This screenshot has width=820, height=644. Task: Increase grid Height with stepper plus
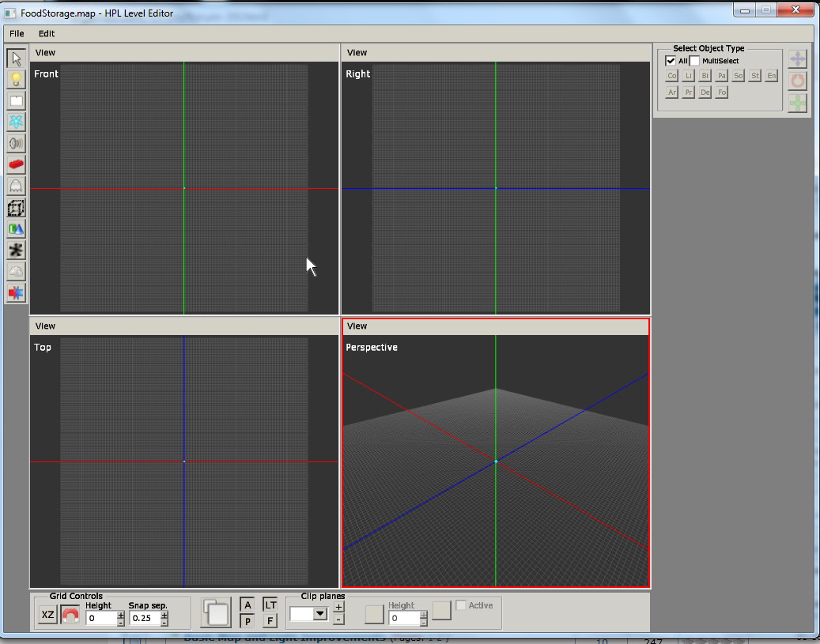coord(121,614)
